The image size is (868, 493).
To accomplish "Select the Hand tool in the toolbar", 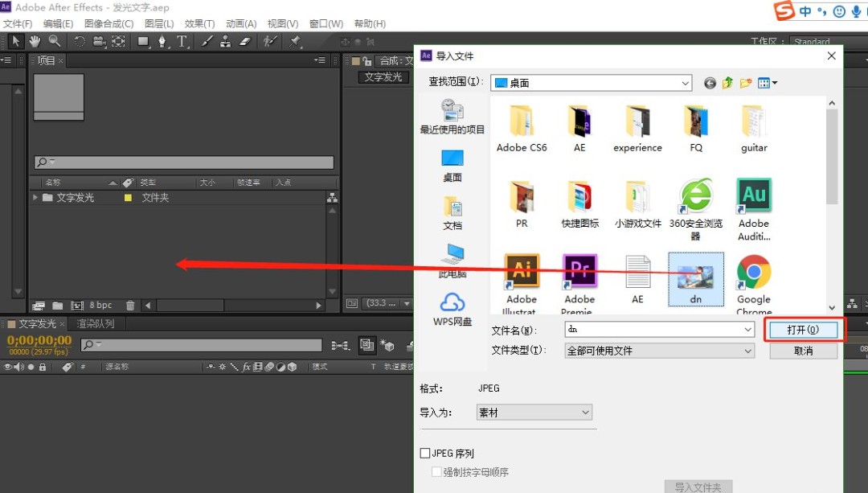I will click(x=35, y=41).
